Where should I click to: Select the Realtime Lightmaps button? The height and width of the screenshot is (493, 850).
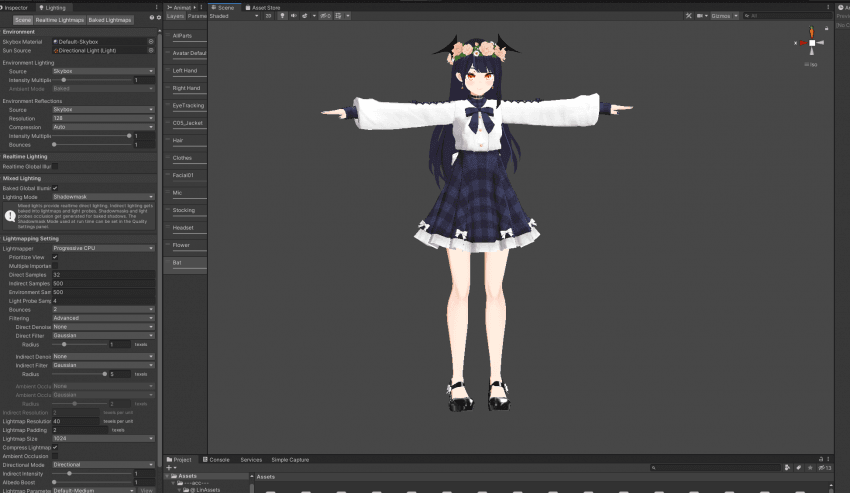coord(59,19)
